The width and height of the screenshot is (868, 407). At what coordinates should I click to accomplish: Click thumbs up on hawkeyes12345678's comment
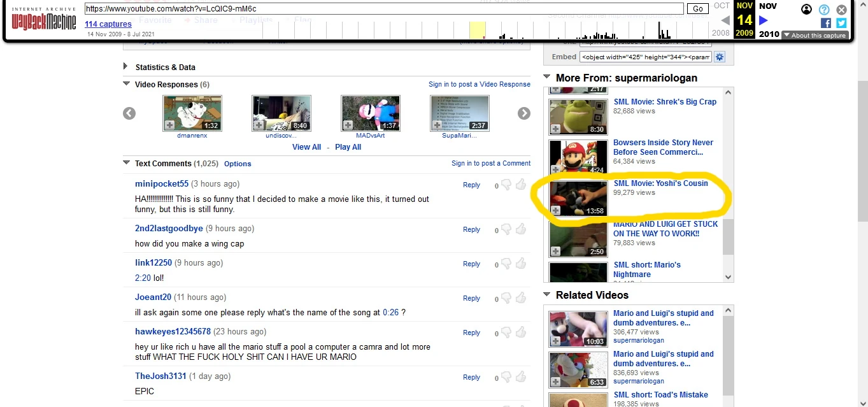tap(520, 332)
